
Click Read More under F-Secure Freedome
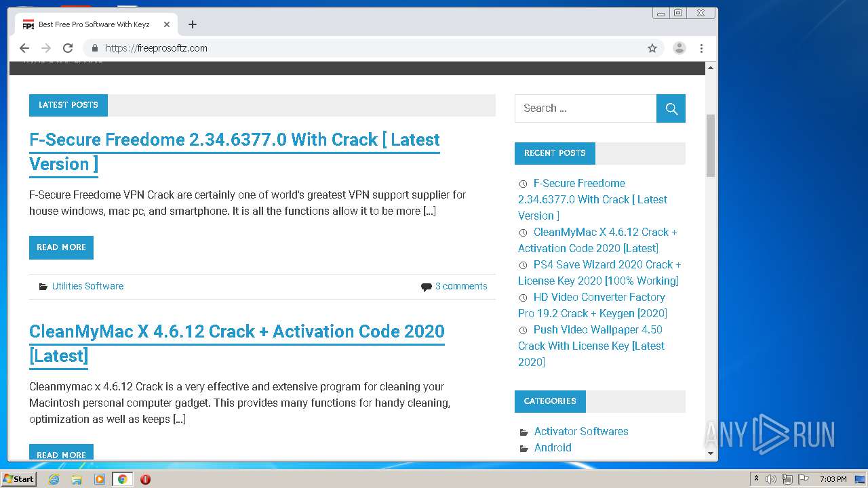61,247
